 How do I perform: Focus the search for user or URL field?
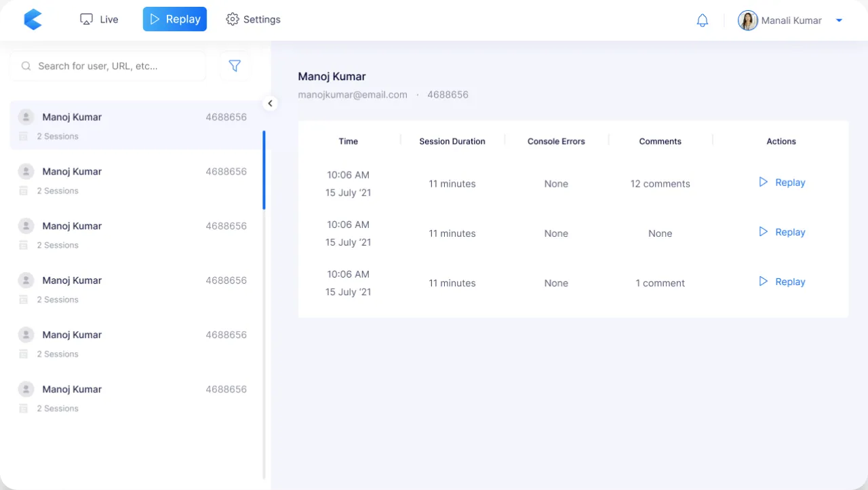[x=108, y=66]
